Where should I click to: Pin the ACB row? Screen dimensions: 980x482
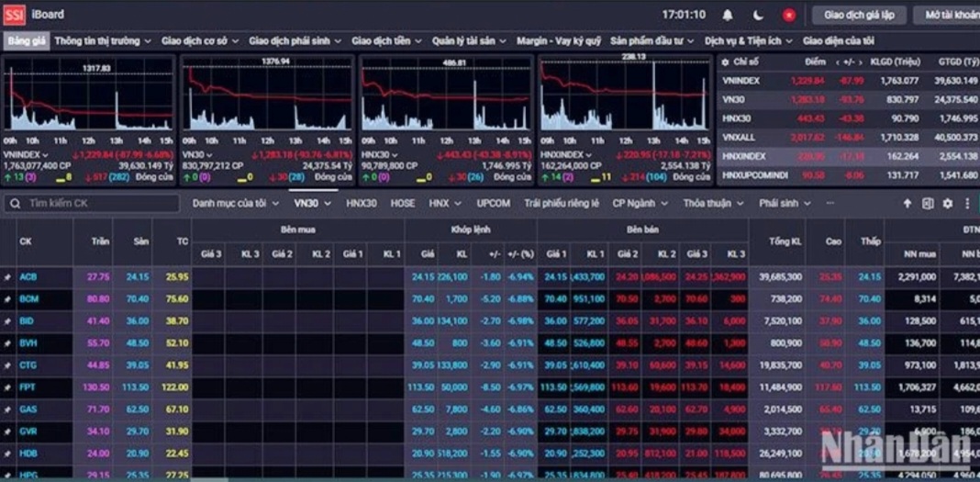pos(7,277)
